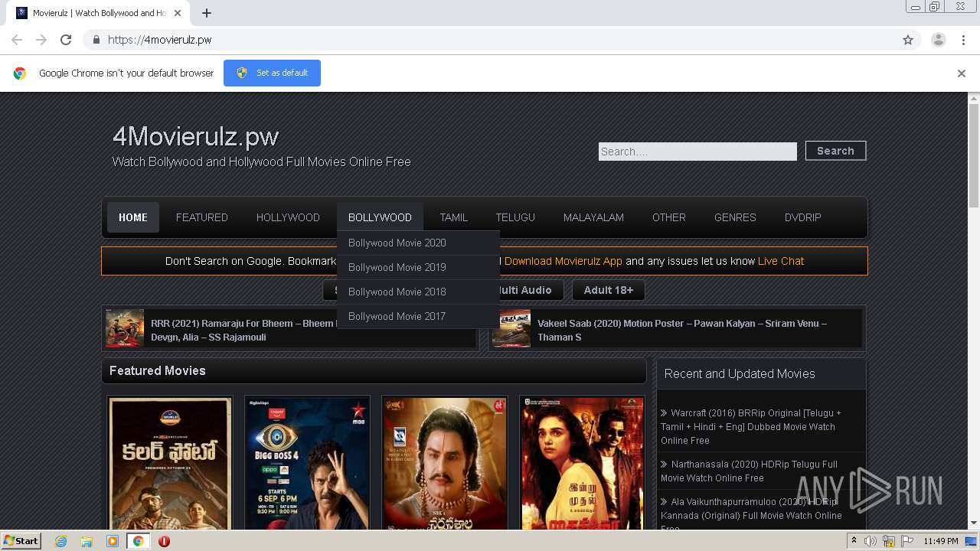Open the MALAYALAM nav menu
The image size is (980, 551).
click(x=593, y=217)
